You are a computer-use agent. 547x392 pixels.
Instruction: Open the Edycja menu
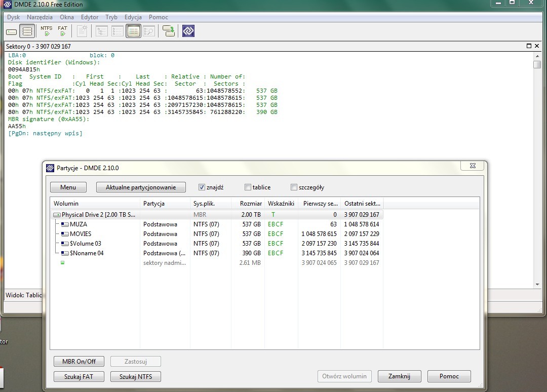(x=133, y=17)
